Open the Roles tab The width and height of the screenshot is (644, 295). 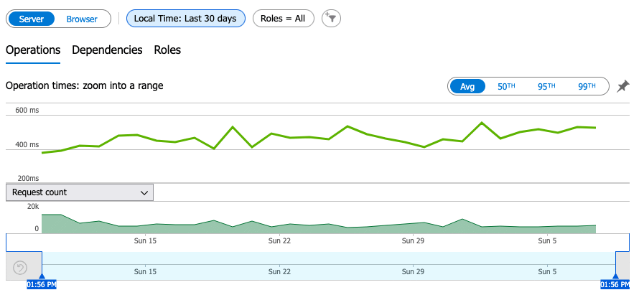167,50
